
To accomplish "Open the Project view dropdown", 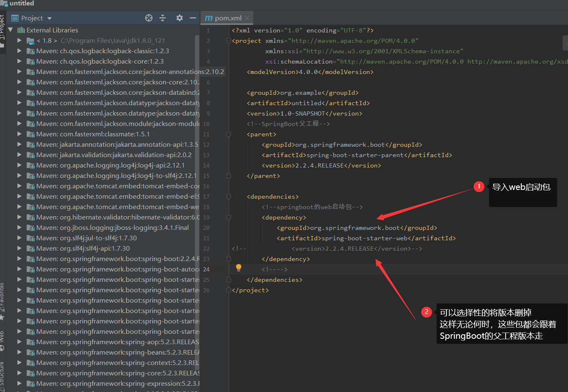I will pos(49,18).
